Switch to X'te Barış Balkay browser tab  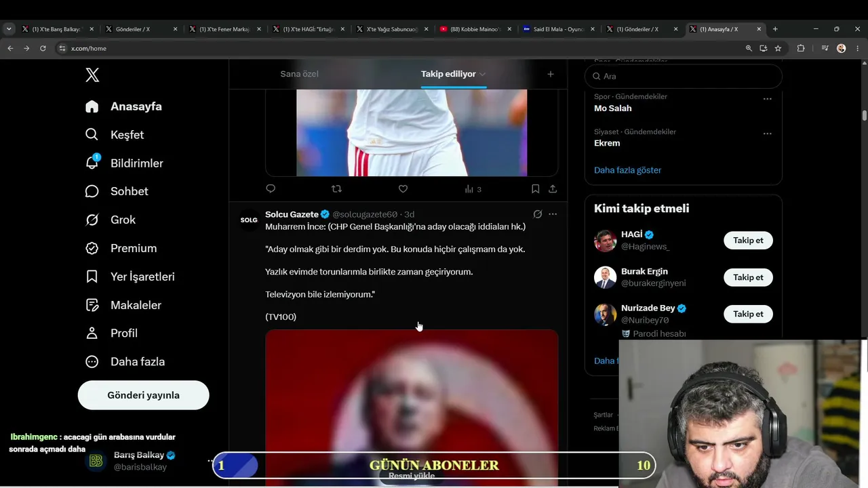(x=57, y=29)
